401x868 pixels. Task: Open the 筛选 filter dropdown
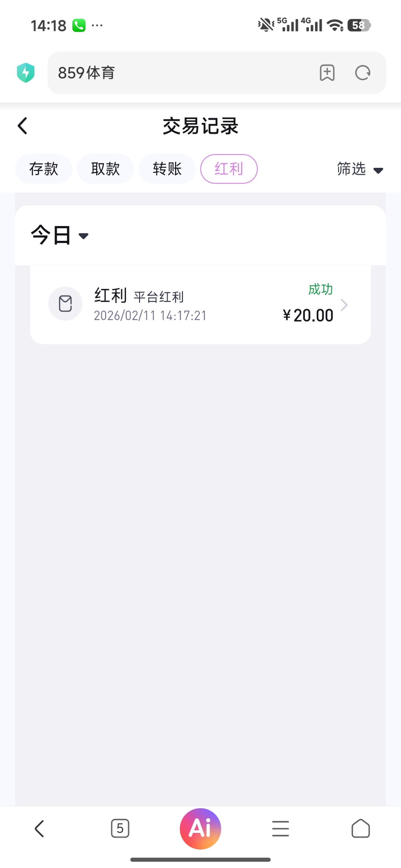click(359, 169)
